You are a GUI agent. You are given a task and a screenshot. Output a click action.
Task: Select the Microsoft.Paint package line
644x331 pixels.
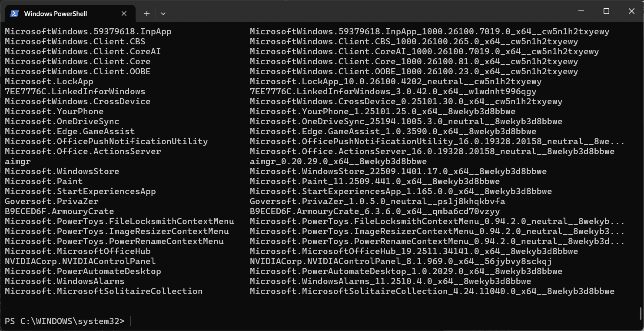(x=43, y=181)
